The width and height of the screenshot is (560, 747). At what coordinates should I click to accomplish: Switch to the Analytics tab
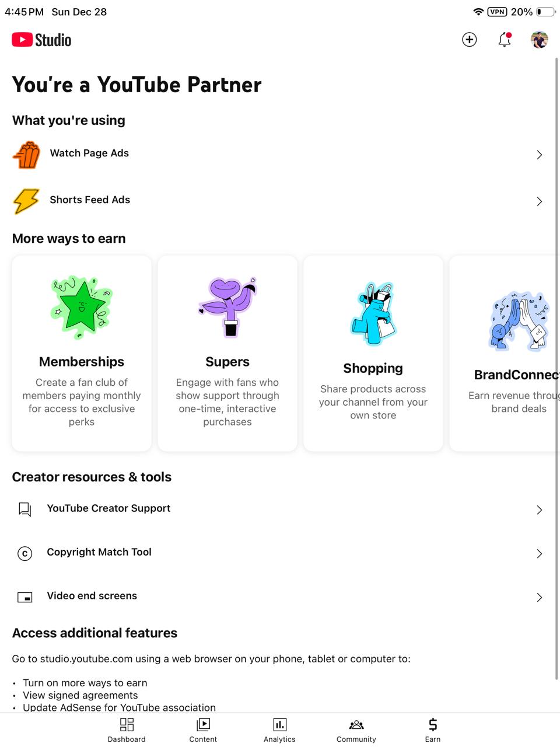279,730
